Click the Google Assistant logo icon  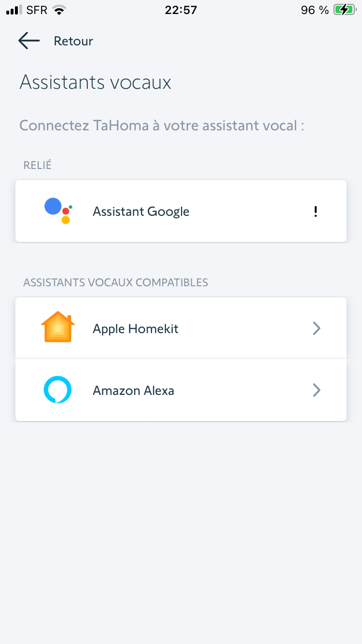point(58,211)
